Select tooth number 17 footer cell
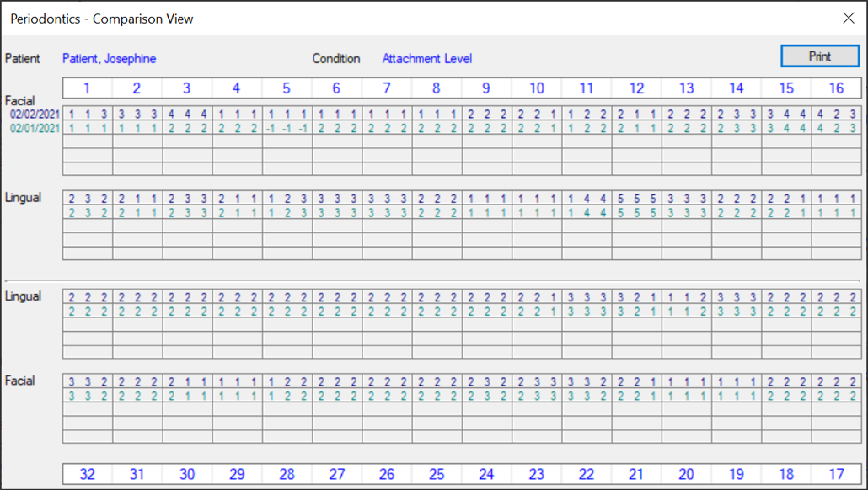The width and height of the screenshot is (868, 490). click(836, 474)
